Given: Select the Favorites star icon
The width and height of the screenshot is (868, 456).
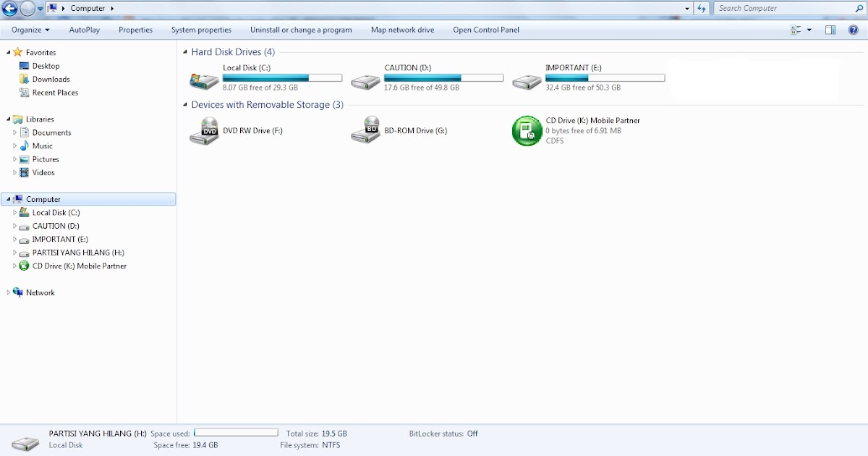Looking at the screenshot, I should pyautogui.click(x=18, y=52).
